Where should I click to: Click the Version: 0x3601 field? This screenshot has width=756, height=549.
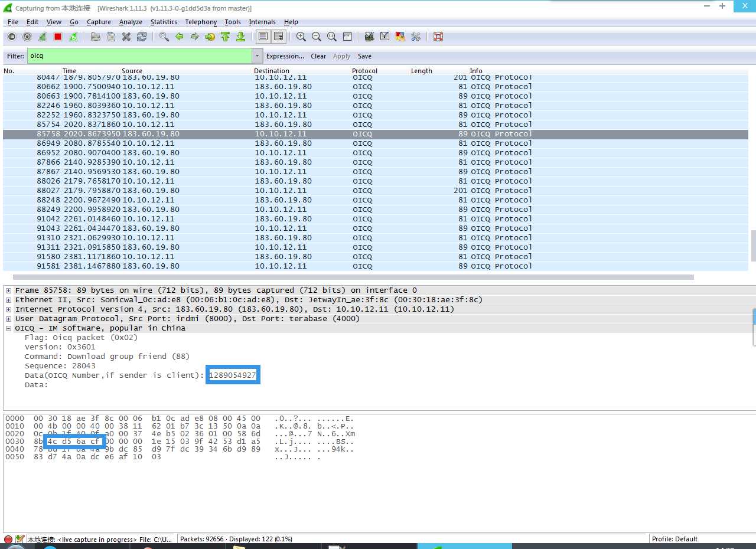click(60, 347)
